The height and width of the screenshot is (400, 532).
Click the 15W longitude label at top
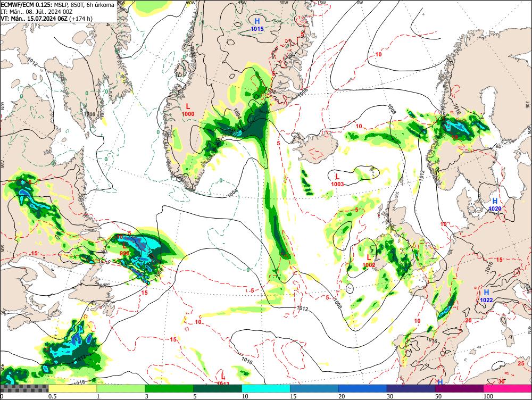tap(321, 3)
